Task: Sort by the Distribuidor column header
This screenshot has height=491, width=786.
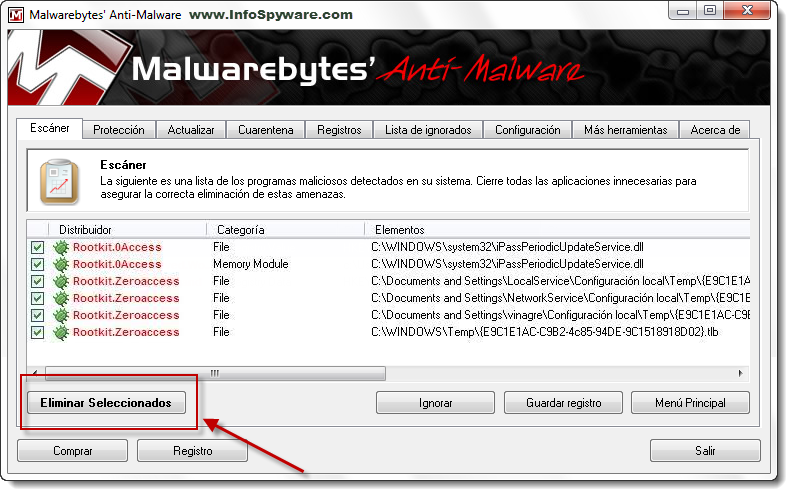Action: point(127,230)
